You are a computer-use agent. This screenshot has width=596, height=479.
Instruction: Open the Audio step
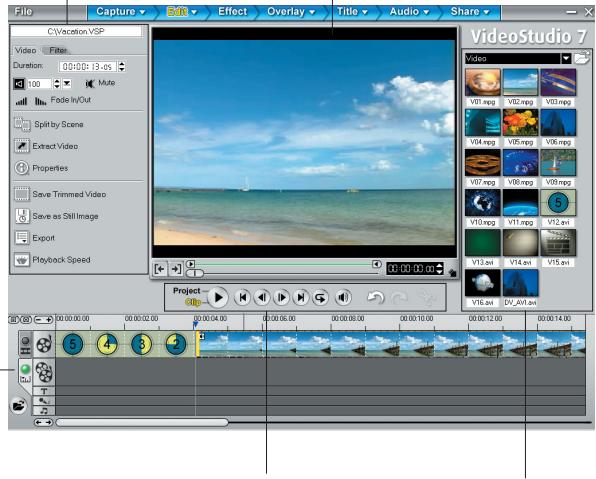pos(409,12)
